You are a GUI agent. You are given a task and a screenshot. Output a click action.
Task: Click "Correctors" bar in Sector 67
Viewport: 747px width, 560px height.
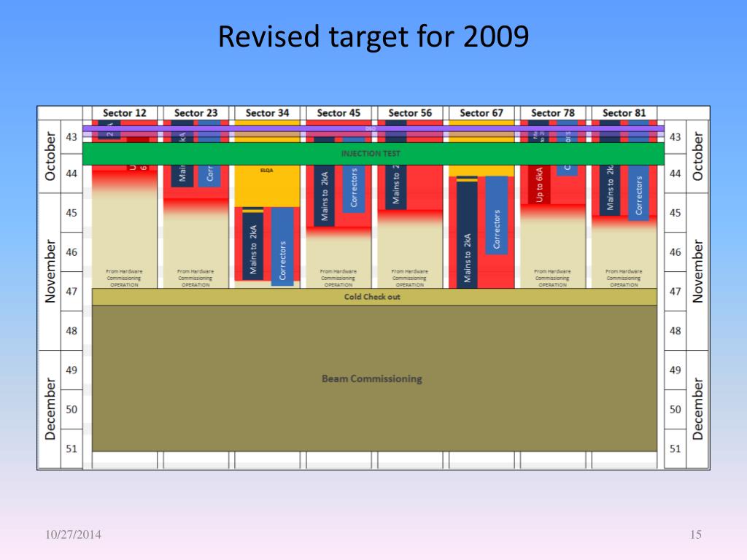(x=496, y=215)
